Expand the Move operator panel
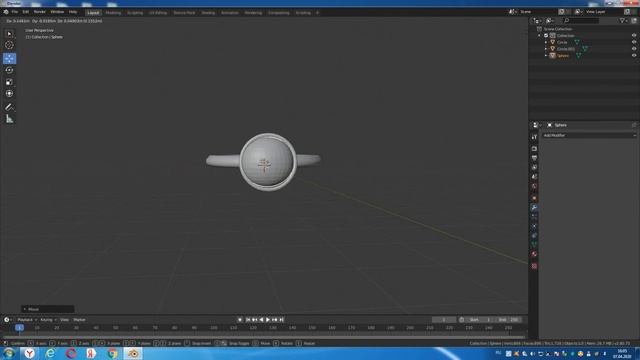Image resolution: width=640 pixels, height=360 pixels. click(x=48, y=309)
